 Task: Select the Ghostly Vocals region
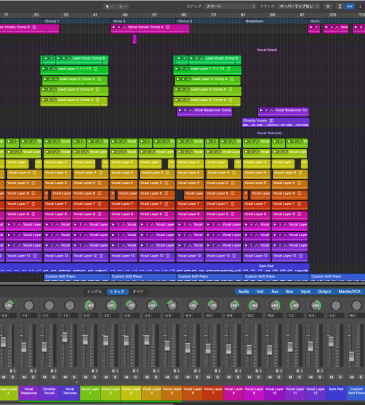coord(276,122)
